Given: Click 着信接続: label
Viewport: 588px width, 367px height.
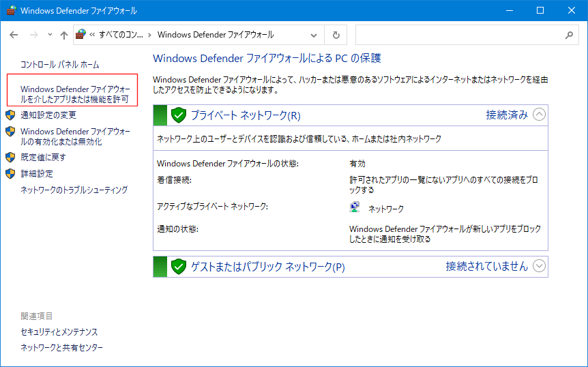Looking at the screenshot, I should 174,180.
